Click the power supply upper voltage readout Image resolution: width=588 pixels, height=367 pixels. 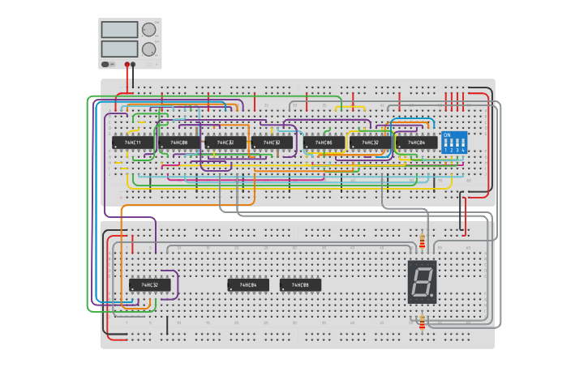(119, 30)
